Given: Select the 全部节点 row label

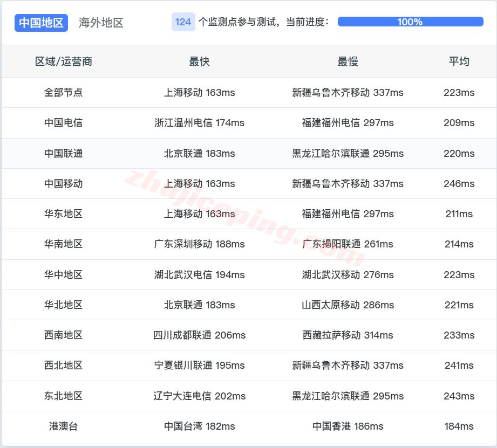Looking at the screenshot, I should tap(63, 92).
